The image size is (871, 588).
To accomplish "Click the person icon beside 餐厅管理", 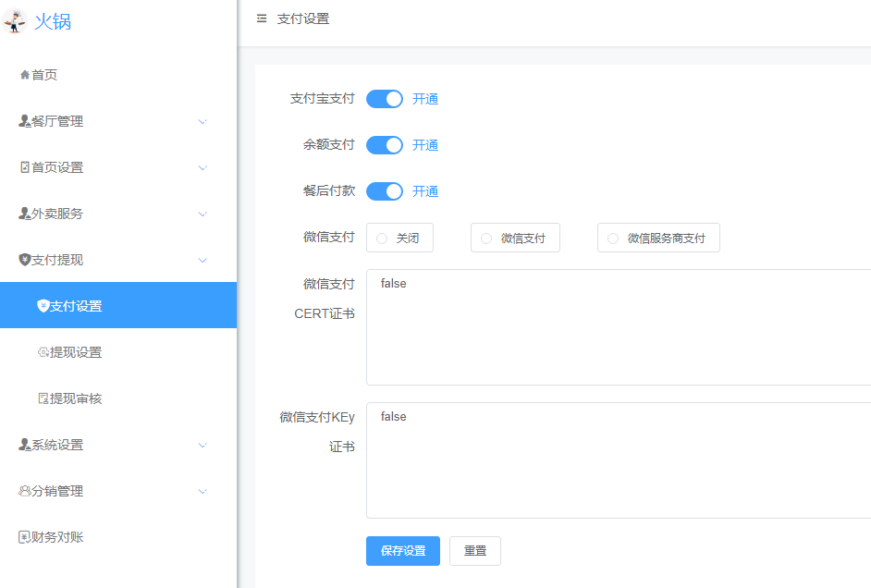I will [x=24, y=121].
